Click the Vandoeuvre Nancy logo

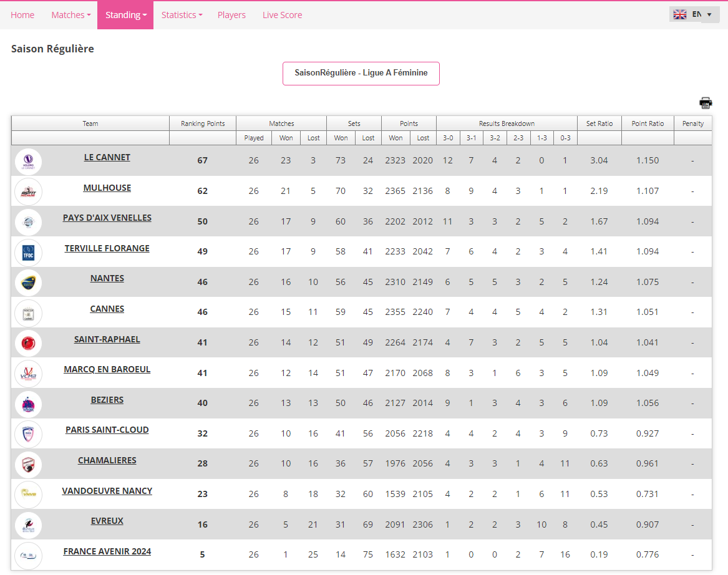(28, 495)
